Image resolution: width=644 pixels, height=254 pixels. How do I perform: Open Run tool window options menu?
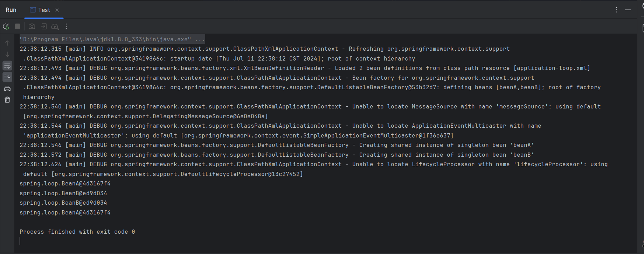click(x=616, y=10)
